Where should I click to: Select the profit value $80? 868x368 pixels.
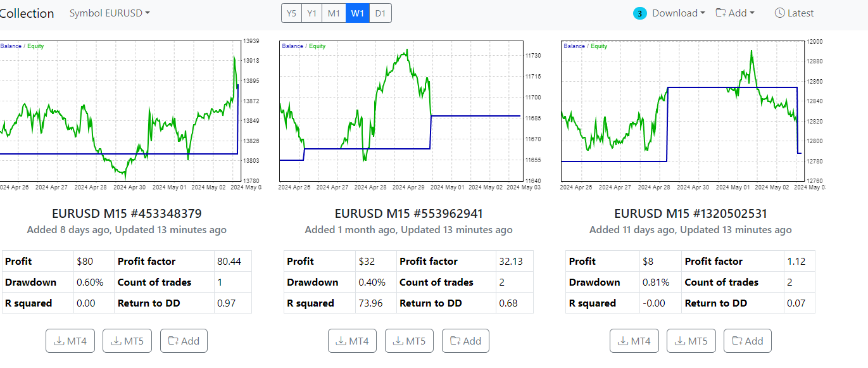pos(84,261)
